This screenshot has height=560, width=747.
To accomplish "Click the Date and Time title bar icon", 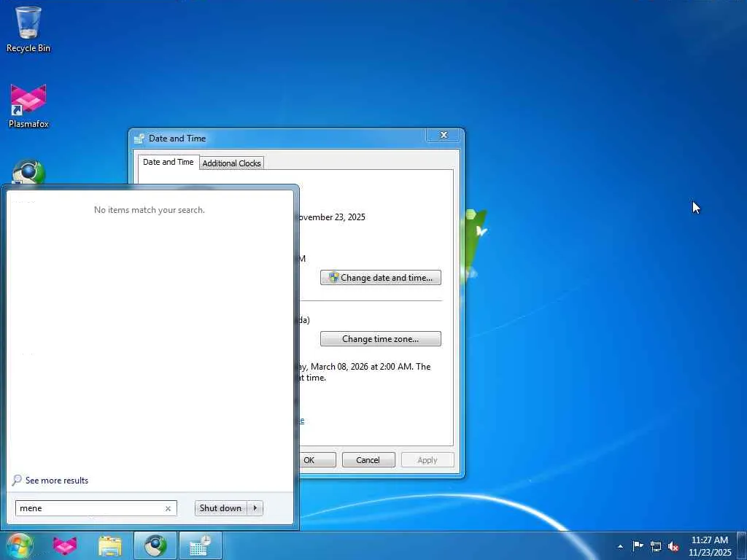I will tap(139, 139).
